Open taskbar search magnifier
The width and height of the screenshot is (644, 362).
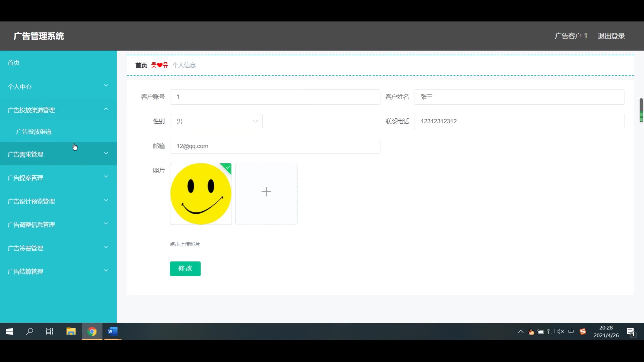[30, 331]
